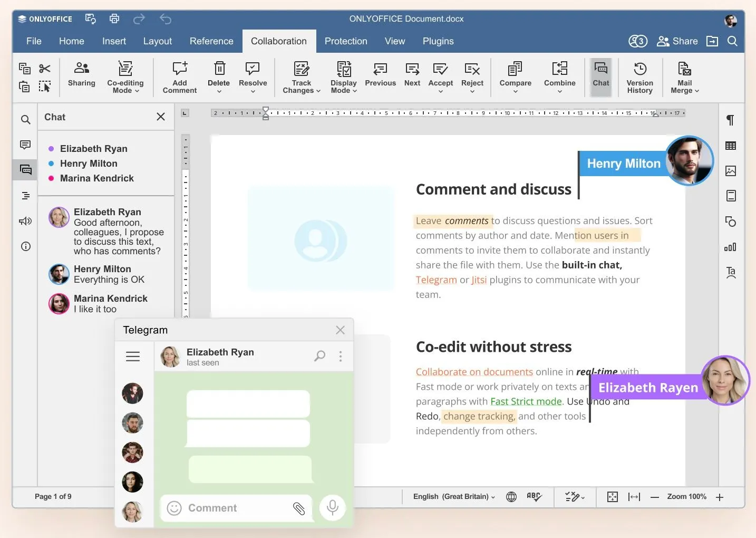Go to Next change
This screenshot has width=756, height=538.
pos(412,74)
